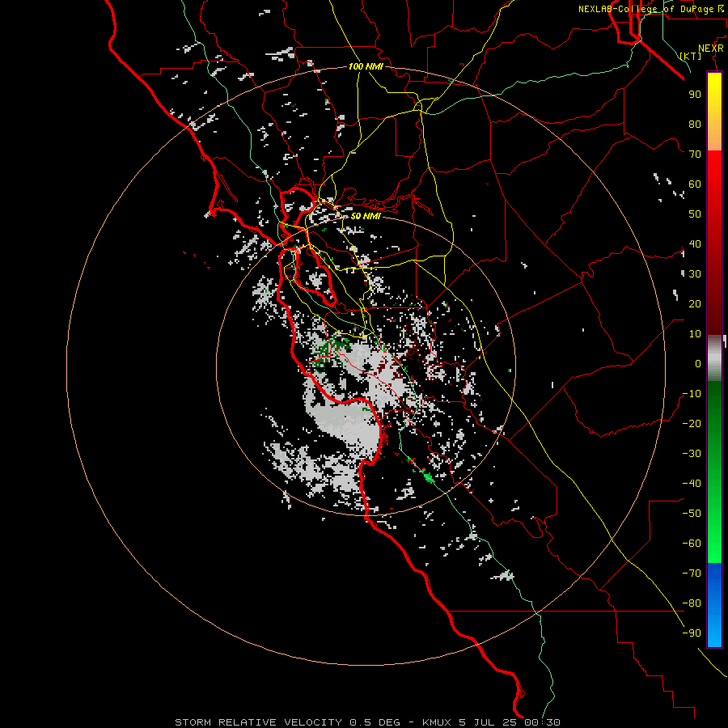This screenshot has width=728, height=728.
Task: Click the "5 JUL 25" date in the caption
Action: click(x=489, y=722)
